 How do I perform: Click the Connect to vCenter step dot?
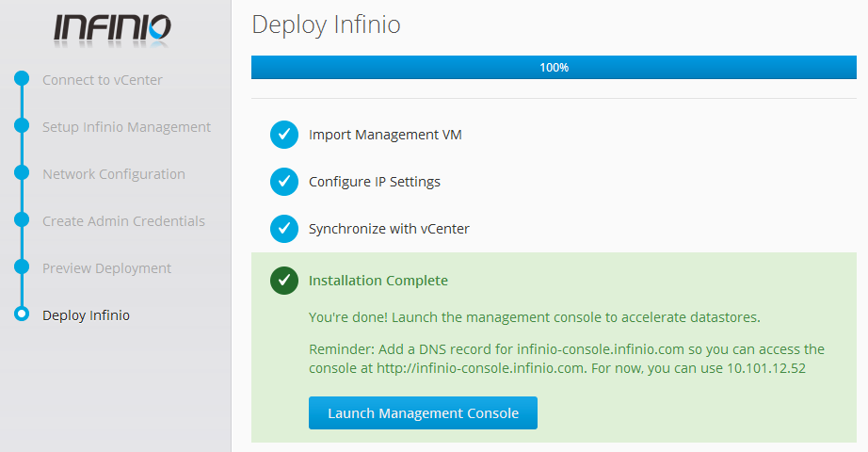tap(22, 79)
